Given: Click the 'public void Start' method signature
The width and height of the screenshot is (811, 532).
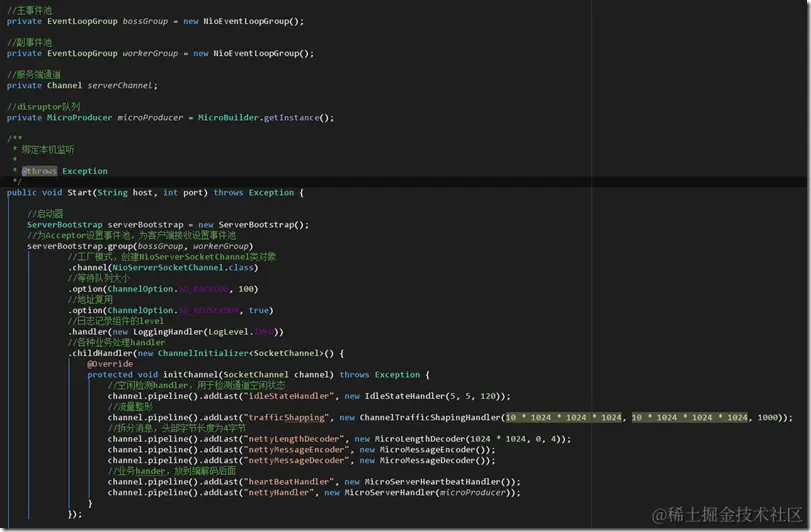Looking at the screenshot, I should click(x=155, y=192).
